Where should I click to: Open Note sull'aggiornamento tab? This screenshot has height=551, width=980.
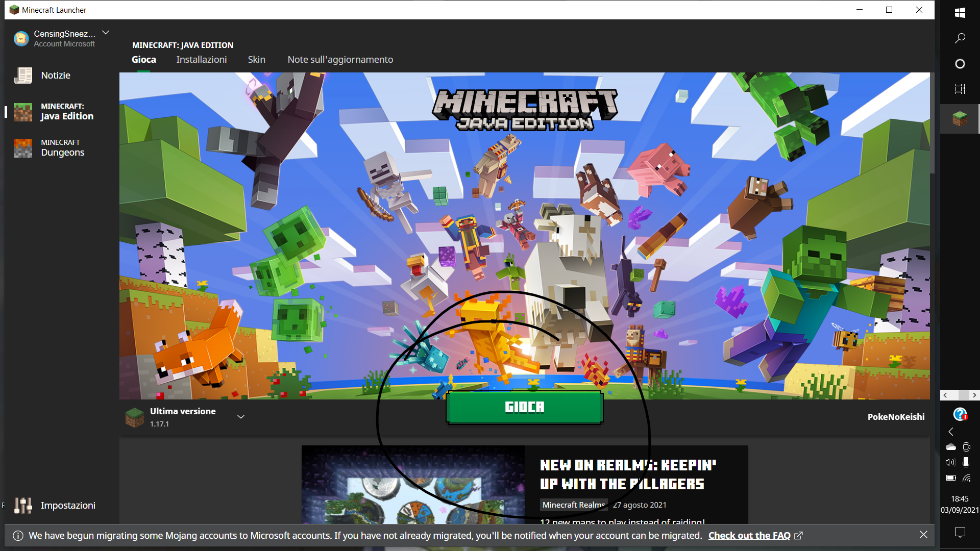[x=340, y=60]
